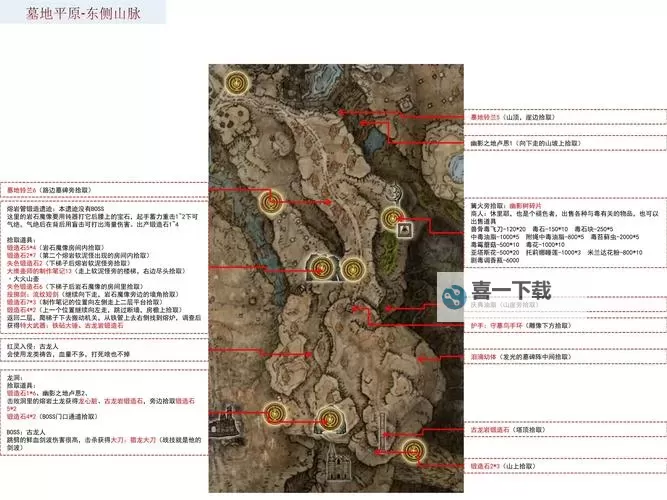This screenshot has width=667, height=500.
Task: Click the 锻造石4*2（BOSS门口通道拾取） line
Action: point(52,417)
